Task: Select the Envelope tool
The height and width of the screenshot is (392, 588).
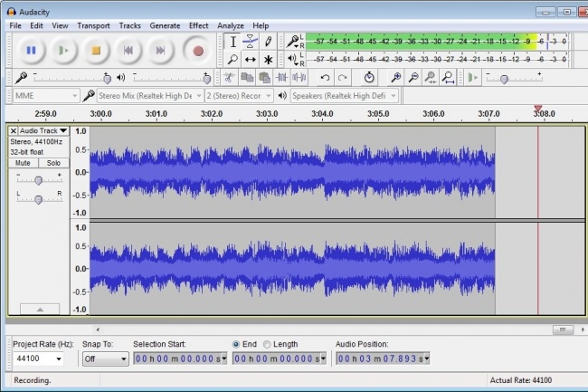Action: 250,42
